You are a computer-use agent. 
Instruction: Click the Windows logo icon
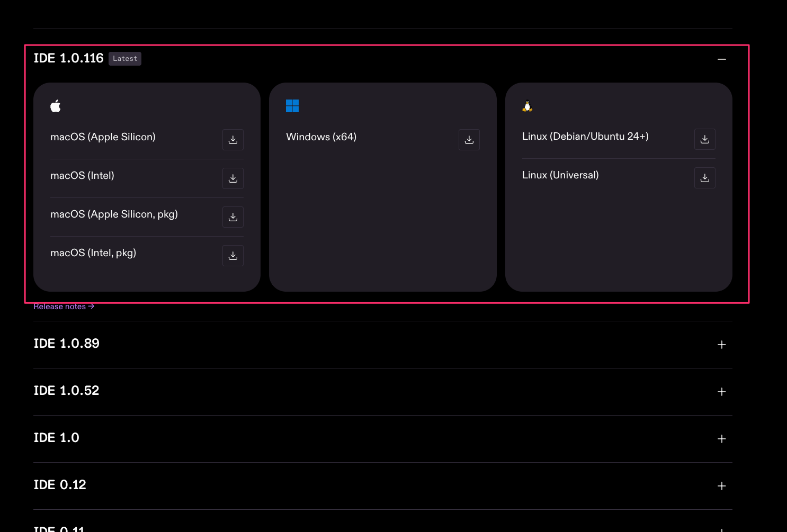click(292, 106)
